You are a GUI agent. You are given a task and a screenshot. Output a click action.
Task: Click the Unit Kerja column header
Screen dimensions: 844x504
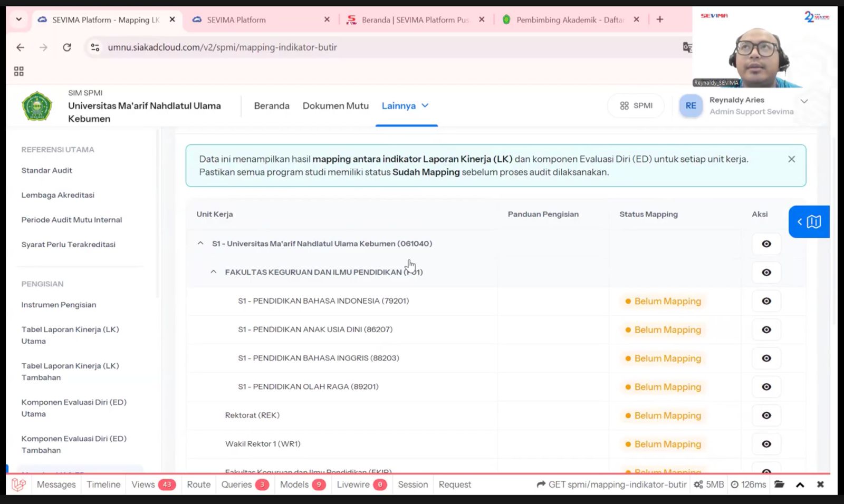[215, 214]
